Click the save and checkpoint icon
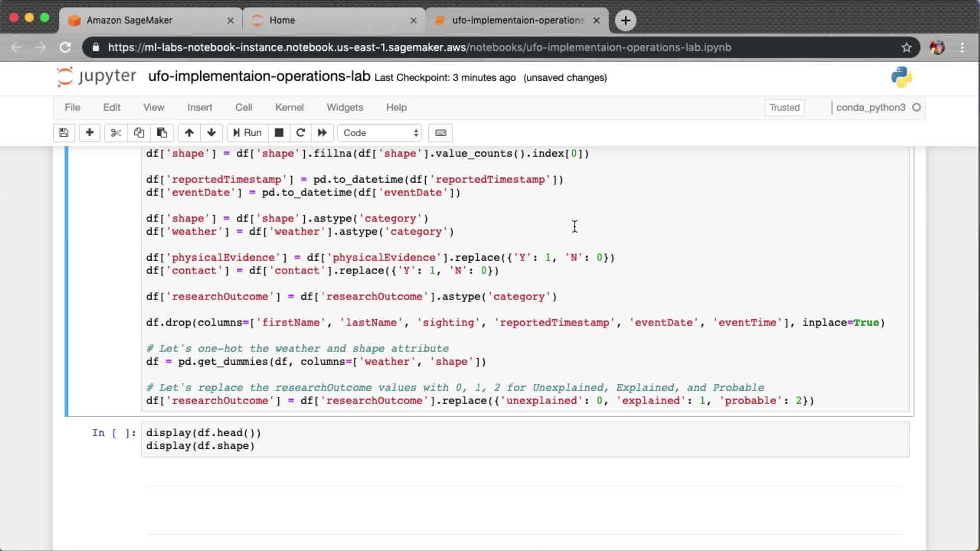Image resolution: width=980 pixels, height=551 pixels. 64,133
